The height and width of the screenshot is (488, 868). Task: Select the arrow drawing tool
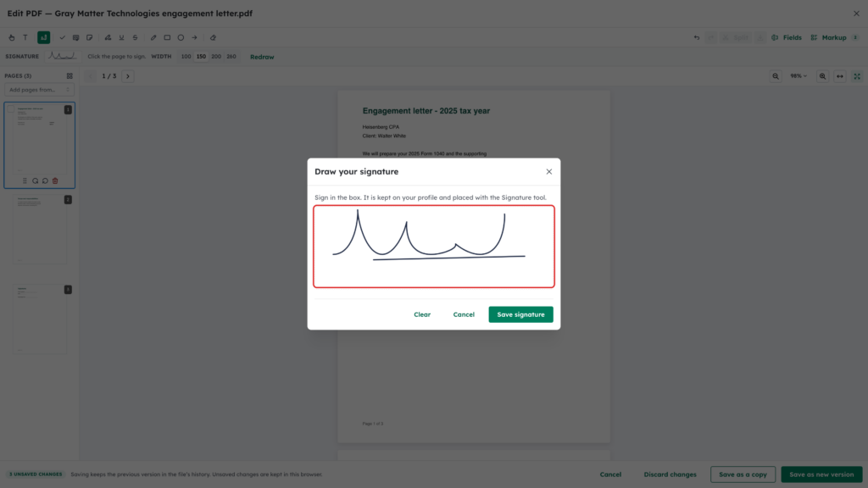[x=194, y=37]
